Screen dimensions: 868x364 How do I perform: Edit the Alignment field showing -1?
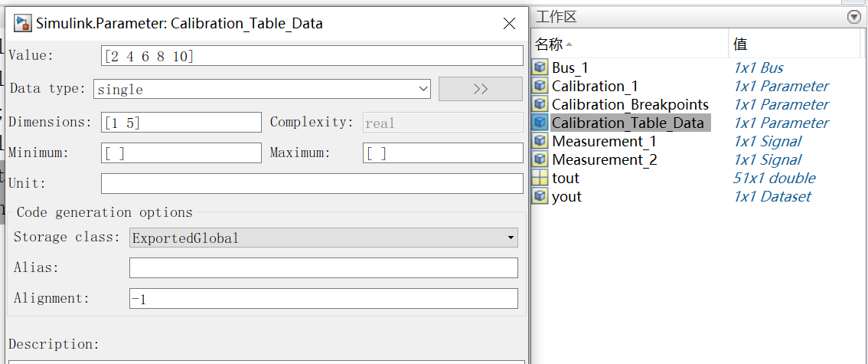point(323,298)
